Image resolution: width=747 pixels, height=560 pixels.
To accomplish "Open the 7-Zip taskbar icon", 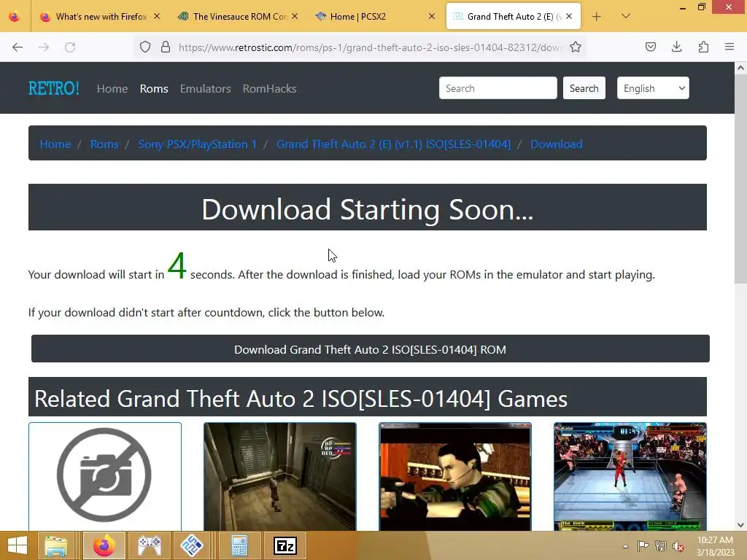I will (x=285, y=545).
